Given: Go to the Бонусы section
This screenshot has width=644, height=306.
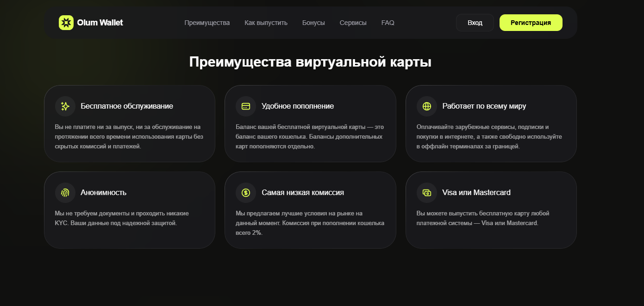Looking at the screenshot, I should coord(313,23).
